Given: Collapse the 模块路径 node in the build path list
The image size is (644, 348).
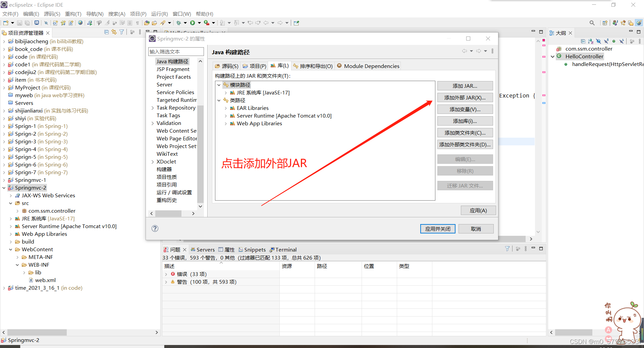Looking at the screenshot, I should (219, 85).
